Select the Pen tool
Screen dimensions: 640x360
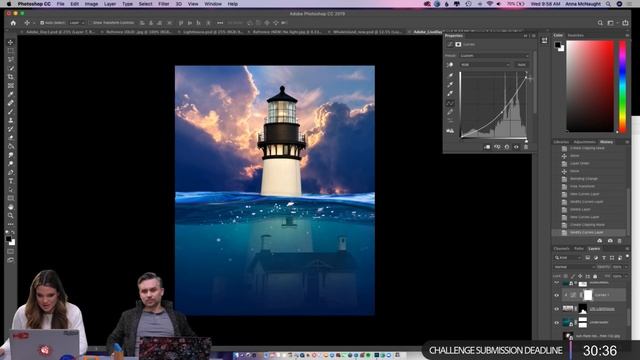[x=11, y=172]
